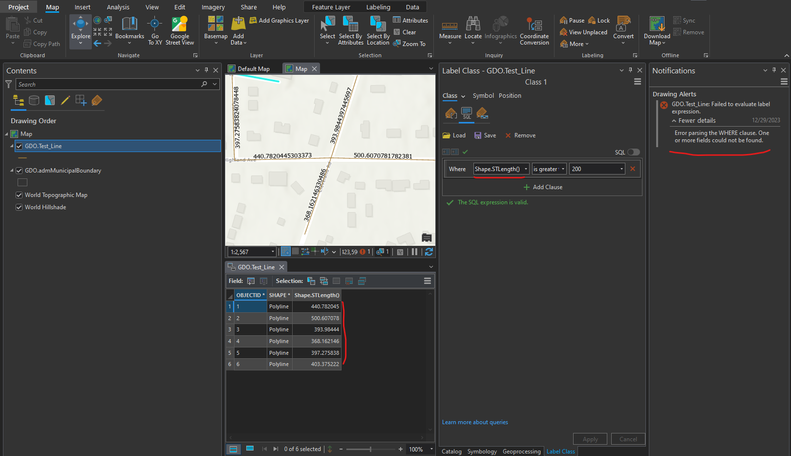Click Download Map in Offline group

(x=657, y=27)
